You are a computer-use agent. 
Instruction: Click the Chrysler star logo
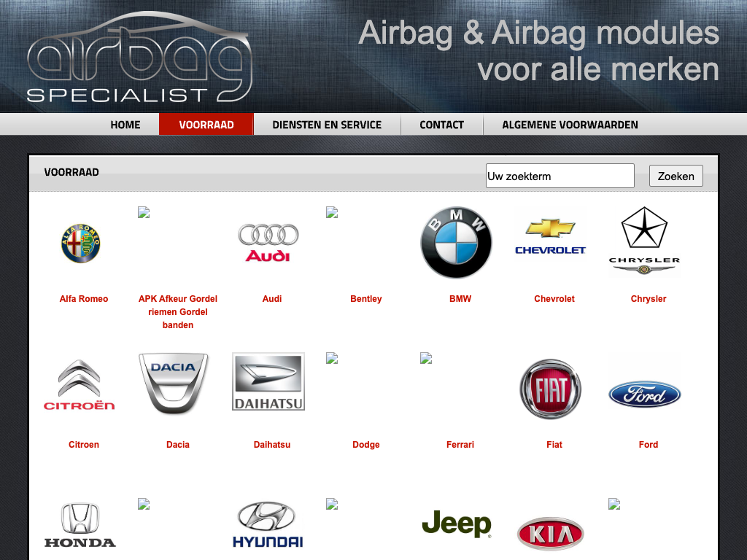(x=644, y=241)
